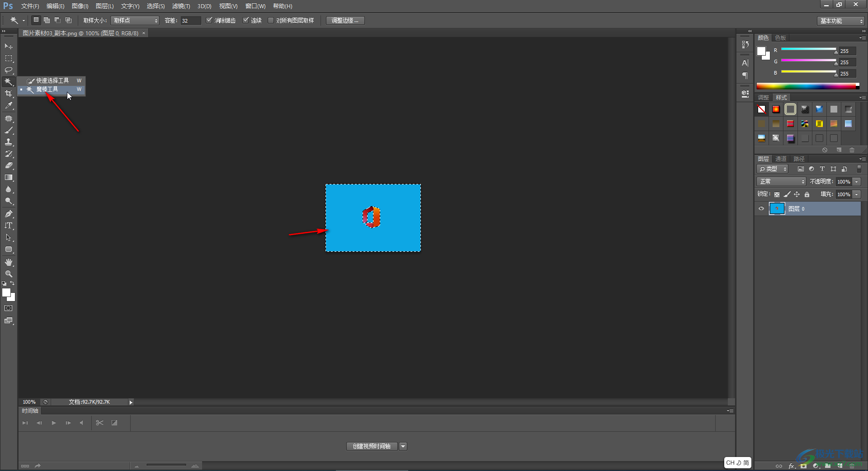Hide 图层 0 using the eye icon
Viewport: 868px width, 471px height.
point(761,208)
